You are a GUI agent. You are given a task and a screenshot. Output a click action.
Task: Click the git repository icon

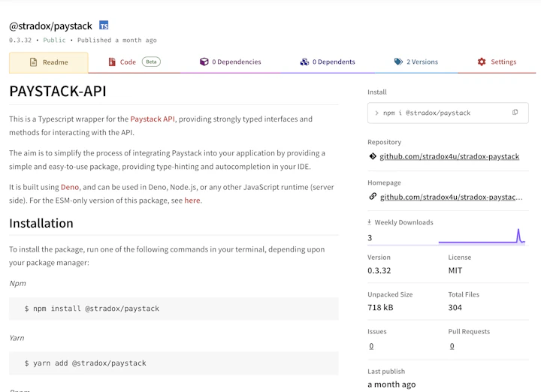point(373,157)
